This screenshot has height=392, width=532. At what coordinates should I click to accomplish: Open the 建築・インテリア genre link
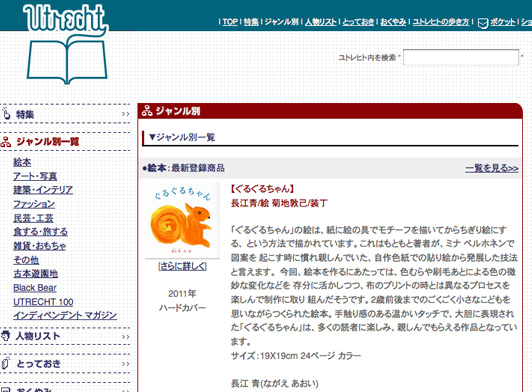43,190
